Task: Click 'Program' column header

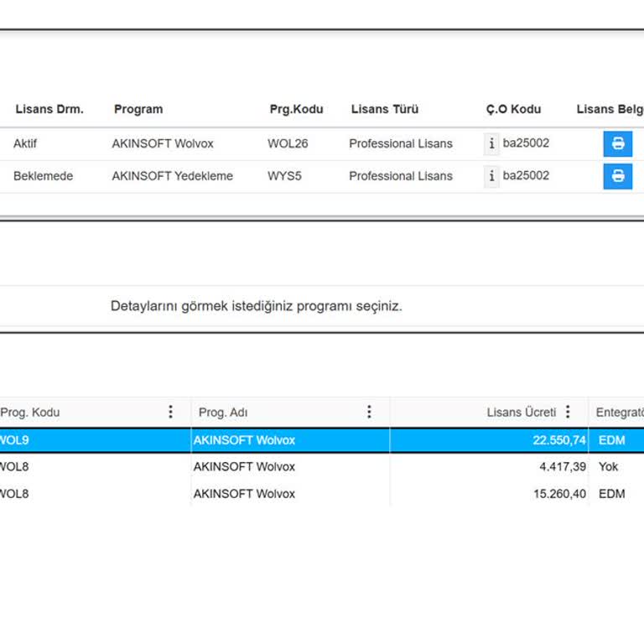Action: point(138,109)
